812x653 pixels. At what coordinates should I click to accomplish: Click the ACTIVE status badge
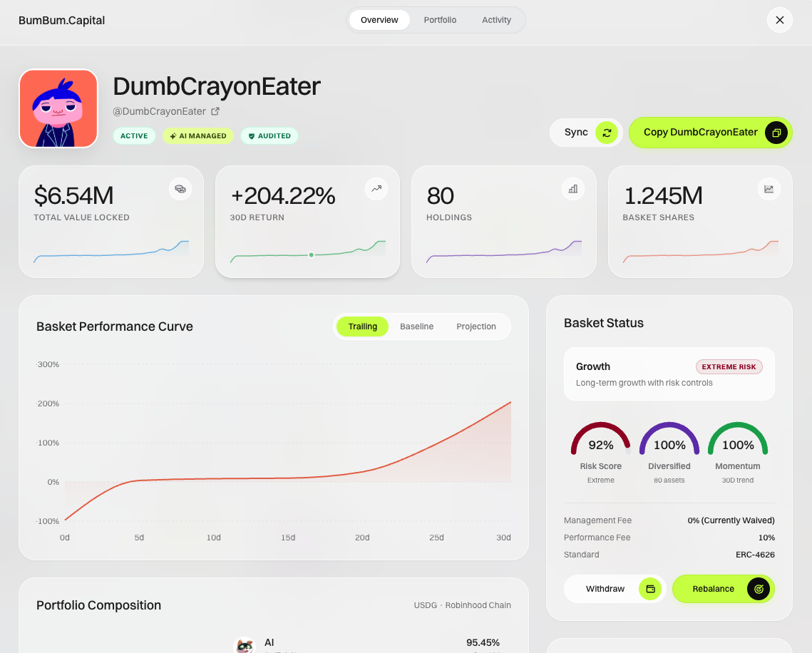pyautogui.click(x=134, y=135)
